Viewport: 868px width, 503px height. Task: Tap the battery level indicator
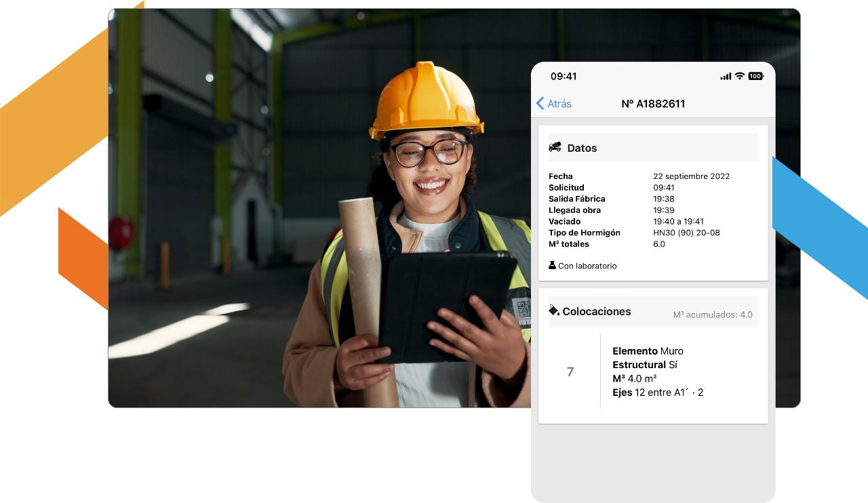pos(755,76)
